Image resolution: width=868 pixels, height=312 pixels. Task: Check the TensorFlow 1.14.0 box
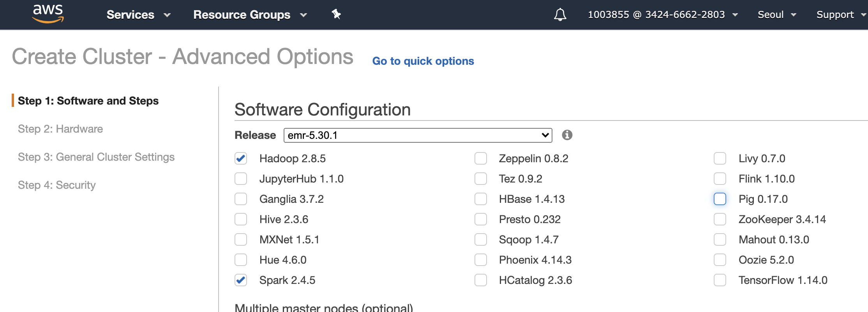pos(720,280)
